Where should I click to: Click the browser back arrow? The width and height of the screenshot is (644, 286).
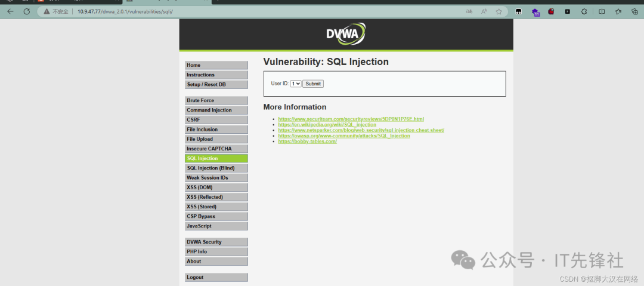[x=10, y=11]
